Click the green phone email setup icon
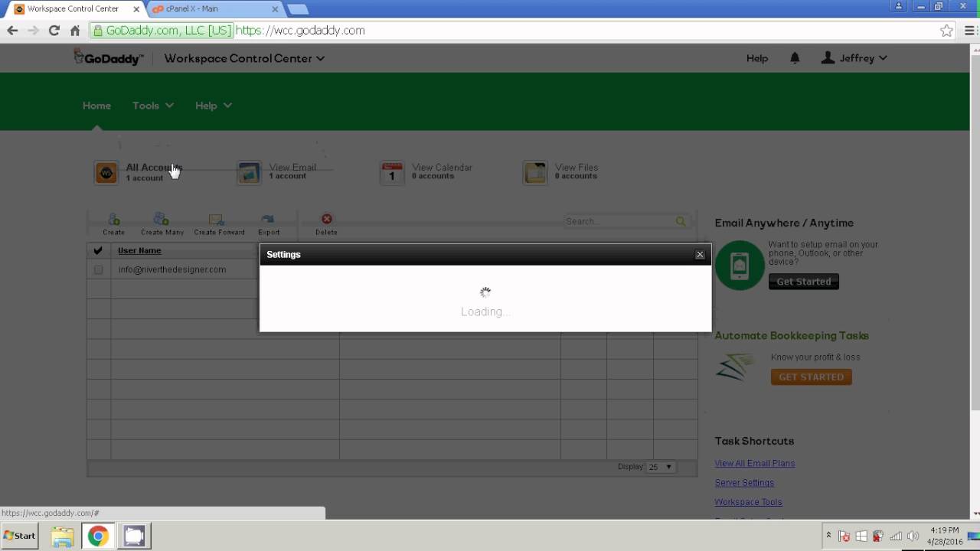This screenshot has height=551, width=980. (x=739, y=266)
